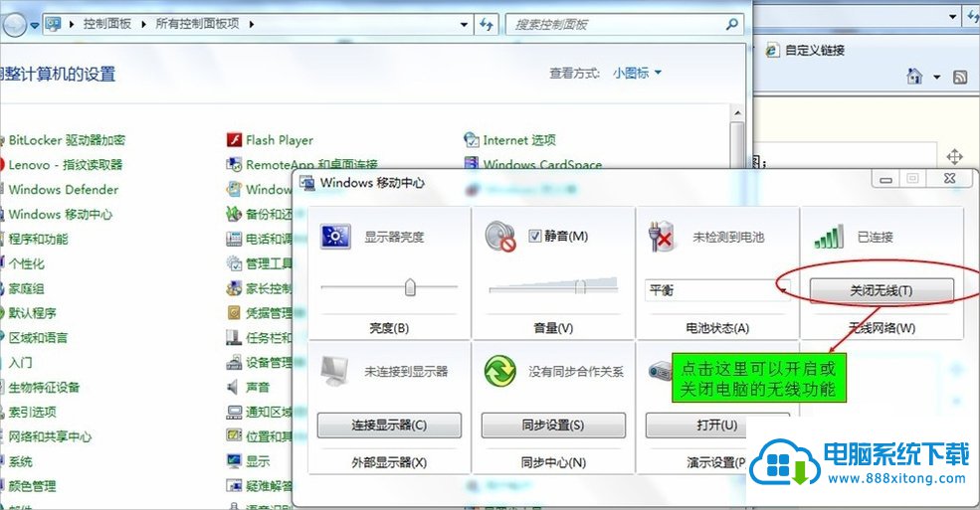Click the Control Panel icon in address bar
The width and height of the screenshot is (980, 510).
pyautogui.click(x=54, y=24)
